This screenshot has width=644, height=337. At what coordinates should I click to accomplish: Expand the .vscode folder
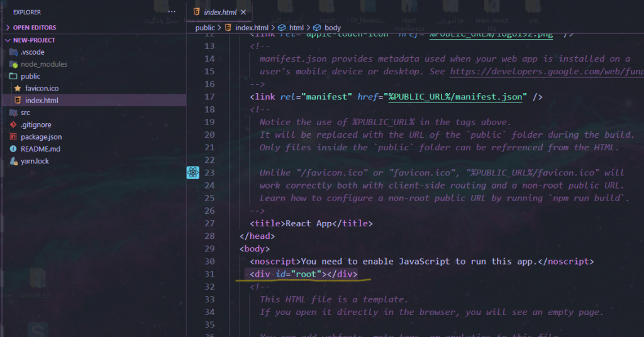coord(32,52)
